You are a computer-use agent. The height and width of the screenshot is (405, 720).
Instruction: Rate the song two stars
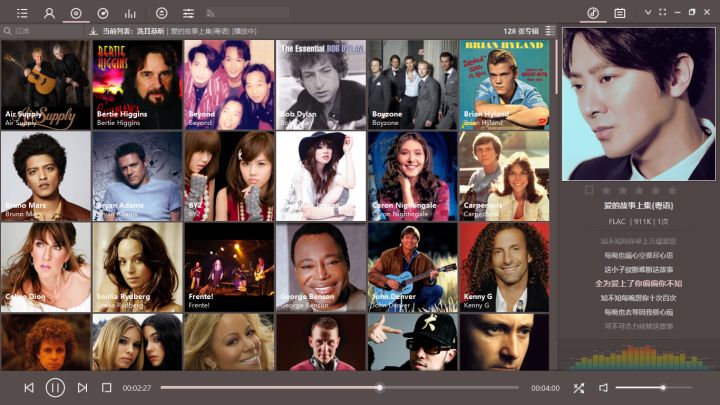tap(623, 190)
